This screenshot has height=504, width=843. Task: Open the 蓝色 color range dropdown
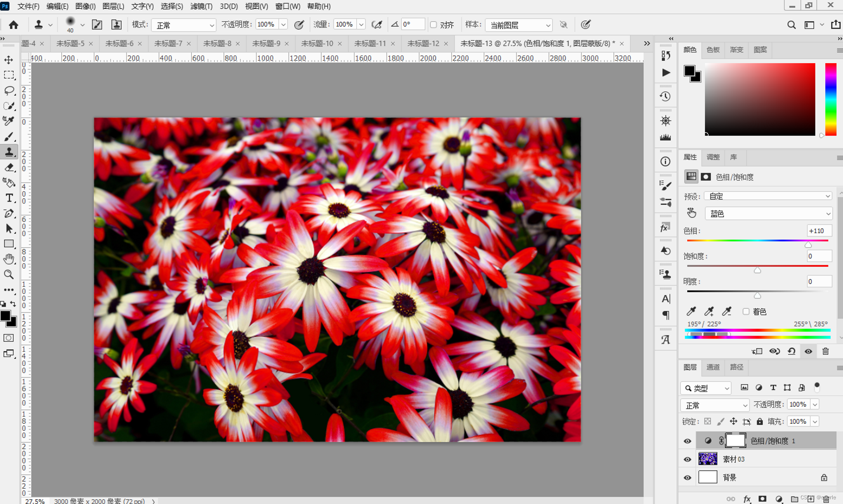(x=768, y=214)
